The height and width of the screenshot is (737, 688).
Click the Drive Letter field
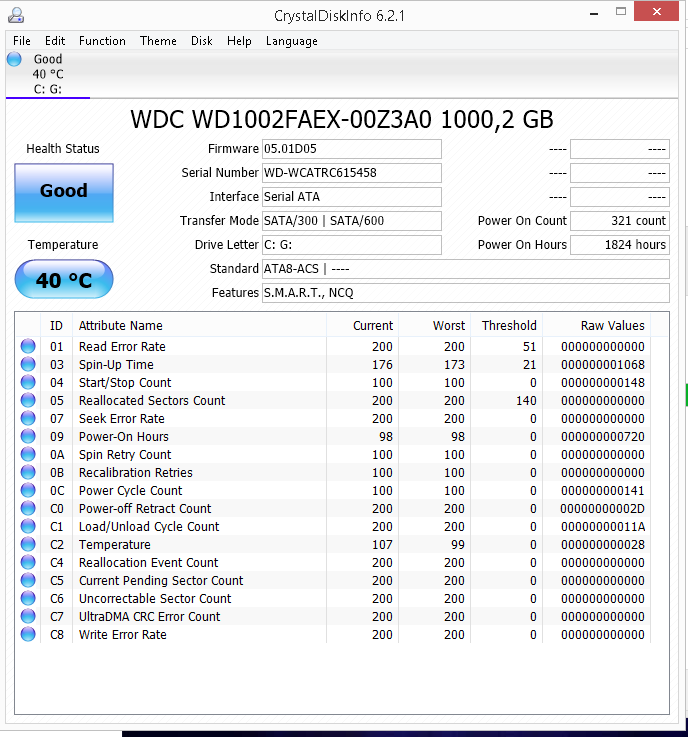click(352, 245)
